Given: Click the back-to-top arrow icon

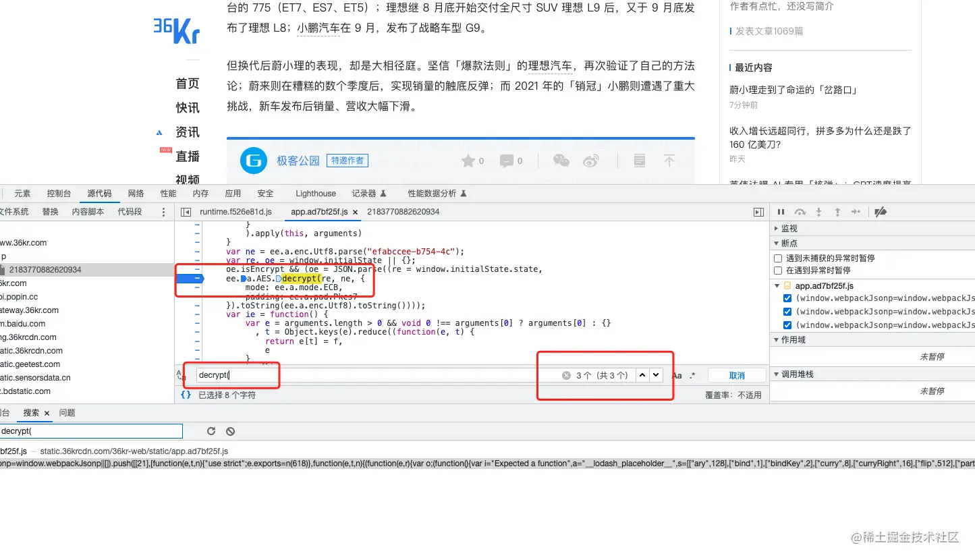Looking at the screenshot, I should pyautogui.click(x=669, y=161).
